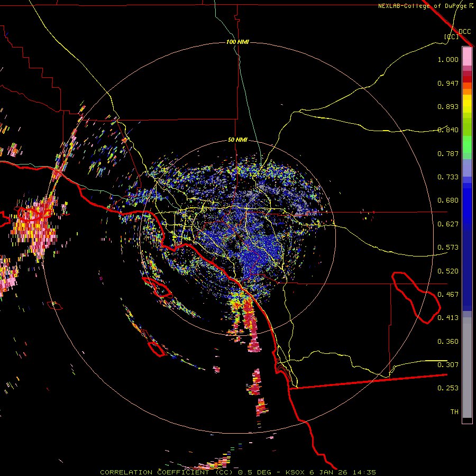The image size is (476, 476).
Task: Click the 0.733 scale value
Action: (448, 177)
